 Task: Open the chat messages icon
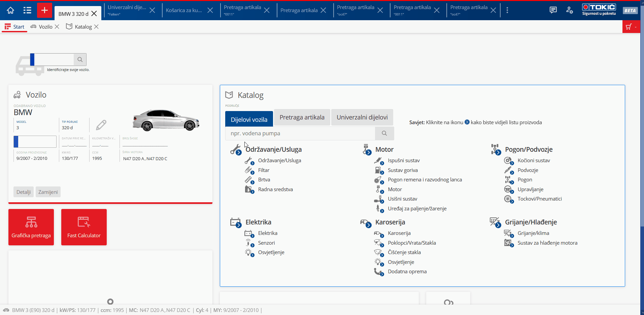pyautogui.click(x=553, y=10)
